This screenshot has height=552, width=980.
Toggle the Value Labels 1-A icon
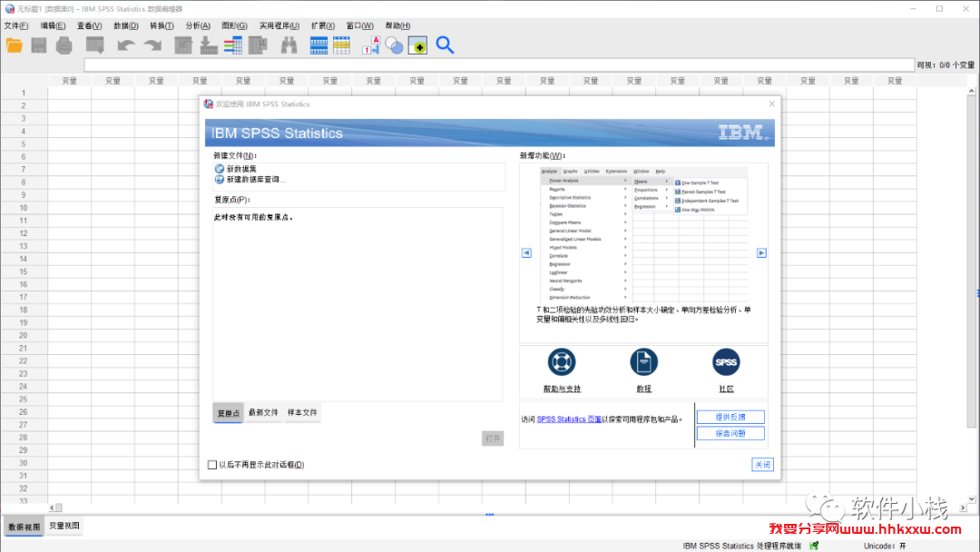370,45
